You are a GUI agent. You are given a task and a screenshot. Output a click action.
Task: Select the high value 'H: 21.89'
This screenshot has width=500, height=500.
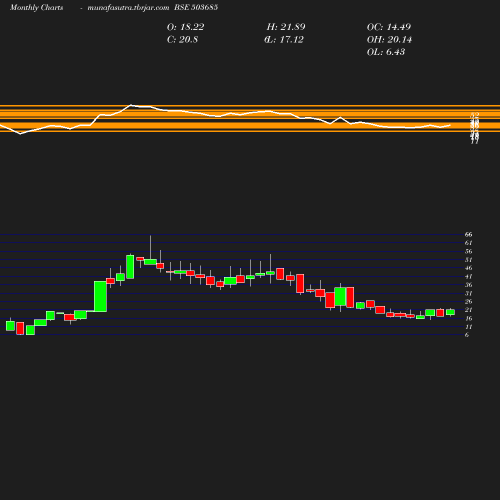286,27
